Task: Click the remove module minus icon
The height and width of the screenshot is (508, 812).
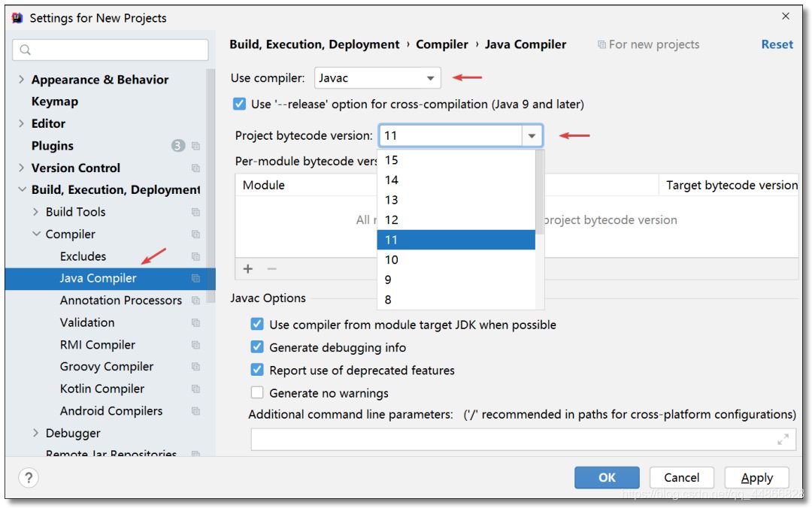Action: (272, 269)
